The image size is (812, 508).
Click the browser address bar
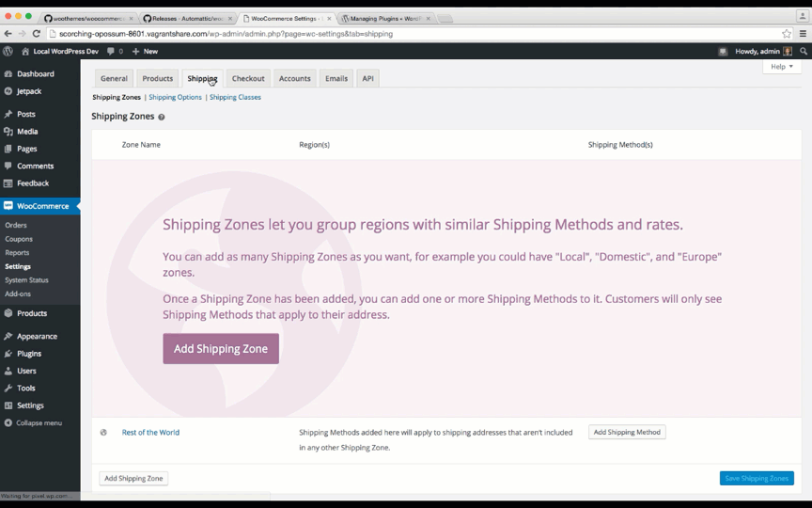(414, 34)
